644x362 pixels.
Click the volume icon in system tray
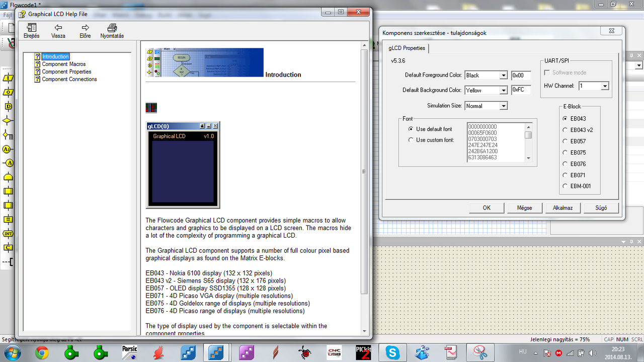tap(592, 353)
